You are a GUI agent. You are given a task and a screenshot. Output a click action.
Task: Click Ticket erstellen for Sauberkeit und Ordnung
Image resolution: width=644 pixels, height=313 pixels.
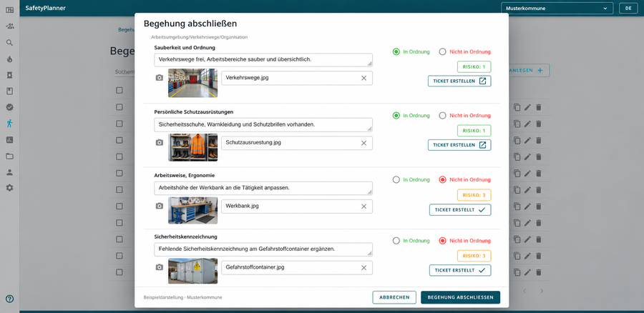pos(459,81)
